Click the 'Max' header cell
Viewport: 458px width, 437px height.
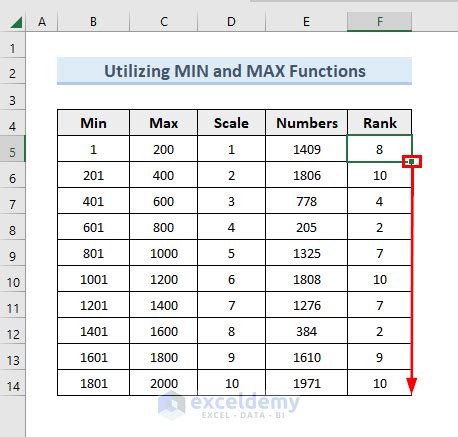[164, 123]
